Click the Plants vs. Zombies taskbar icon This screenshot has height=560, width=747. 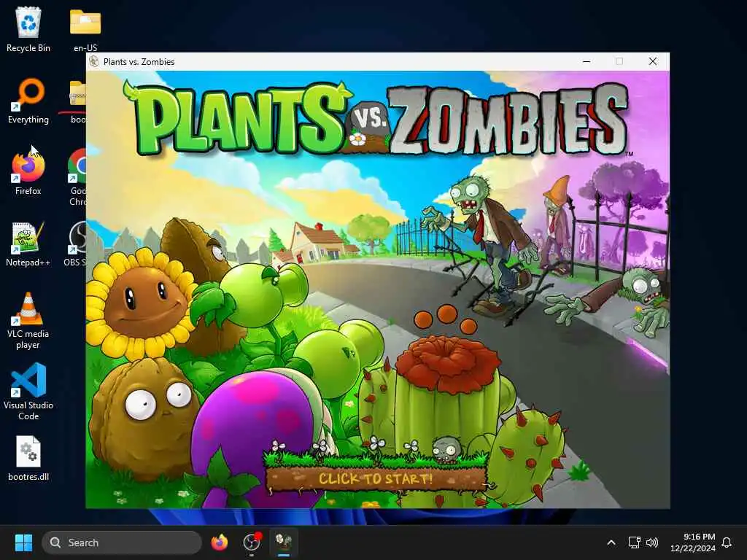click(284, 542)
